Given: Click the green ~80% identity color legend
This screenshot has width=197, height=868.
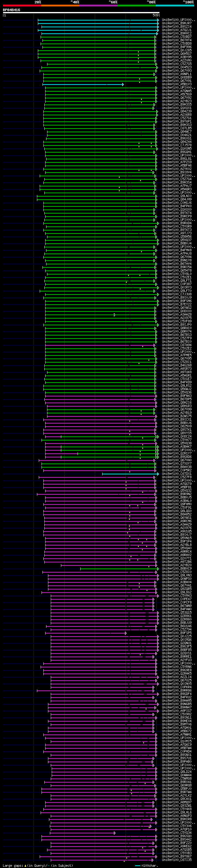Looking at the screenshot, I should point(137,6).
